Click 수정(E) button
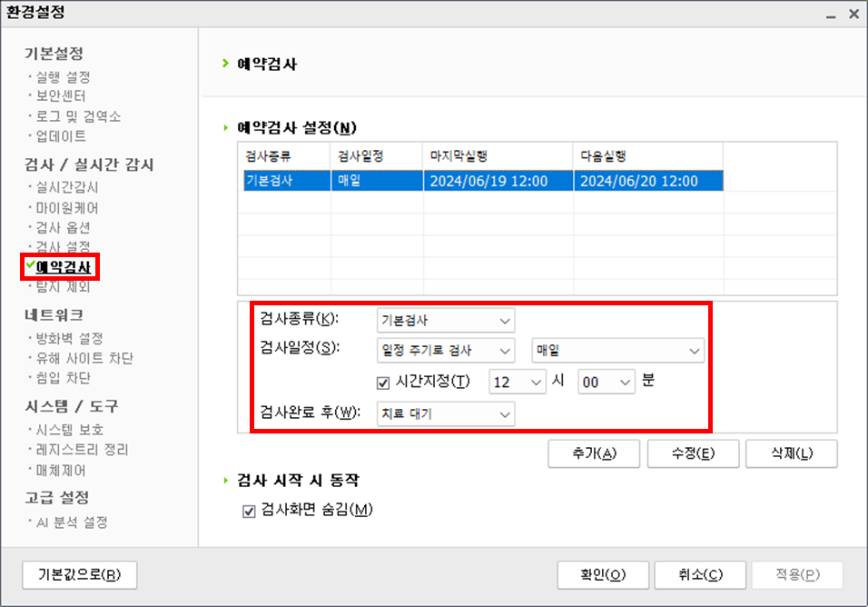 pos(693,453)
